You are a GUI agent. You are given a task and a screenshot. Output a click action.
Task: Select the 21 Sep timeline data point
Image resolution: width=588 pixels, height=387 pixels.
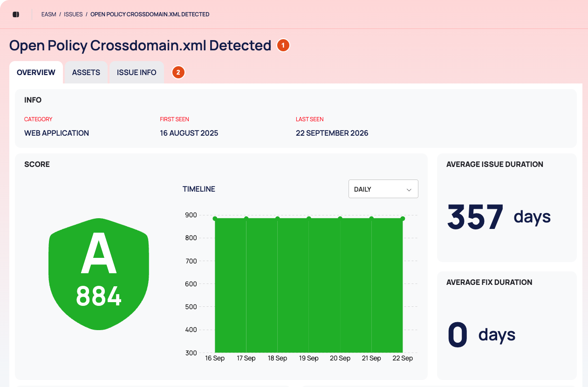click(371, 218)
